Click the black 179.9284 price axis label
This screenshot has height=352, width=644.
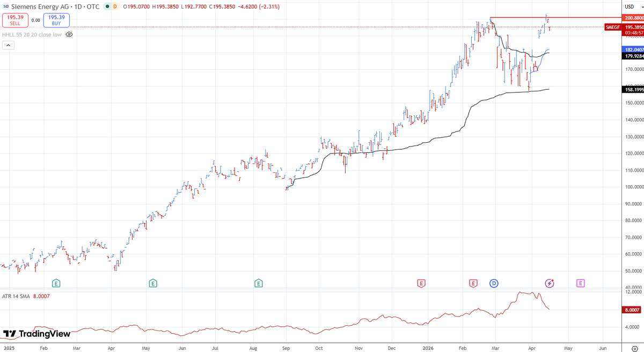click(x=633, y=56)
